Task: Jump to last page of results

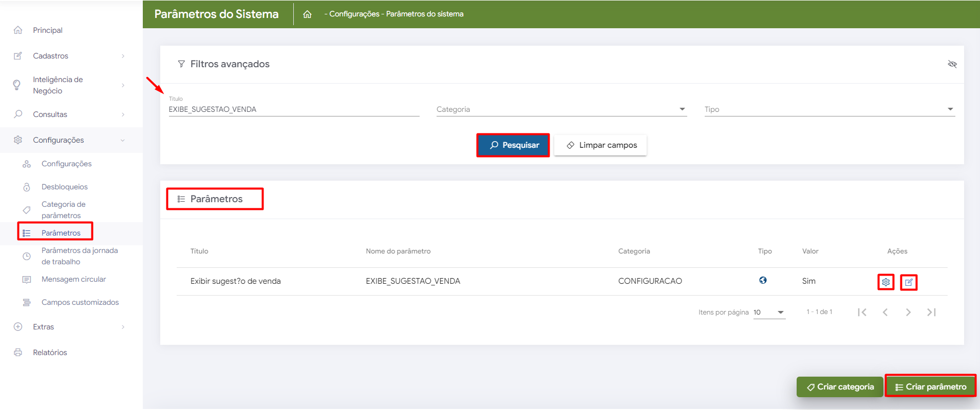Action: click(931, 312)
